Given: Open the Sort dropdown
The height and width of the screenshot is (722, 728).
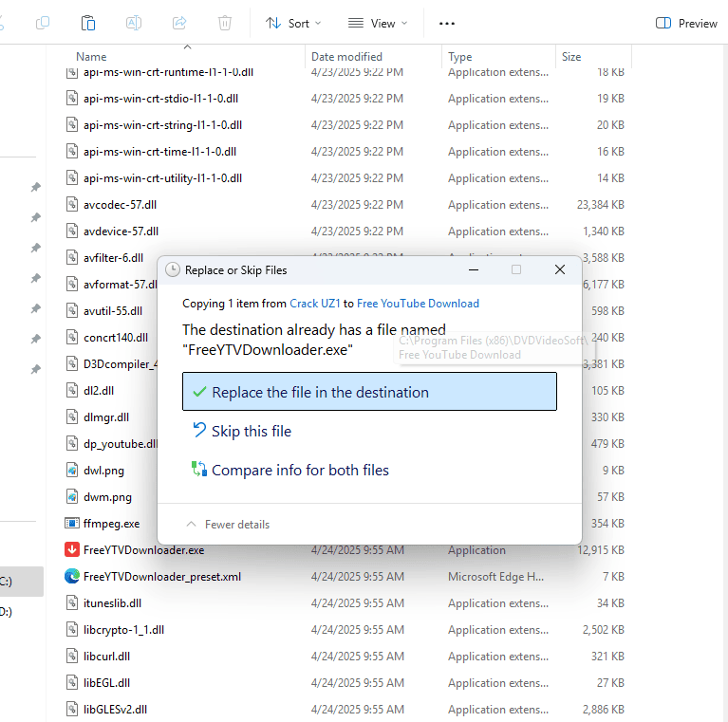Looking at the screenshot, I should tap(293, 23).
